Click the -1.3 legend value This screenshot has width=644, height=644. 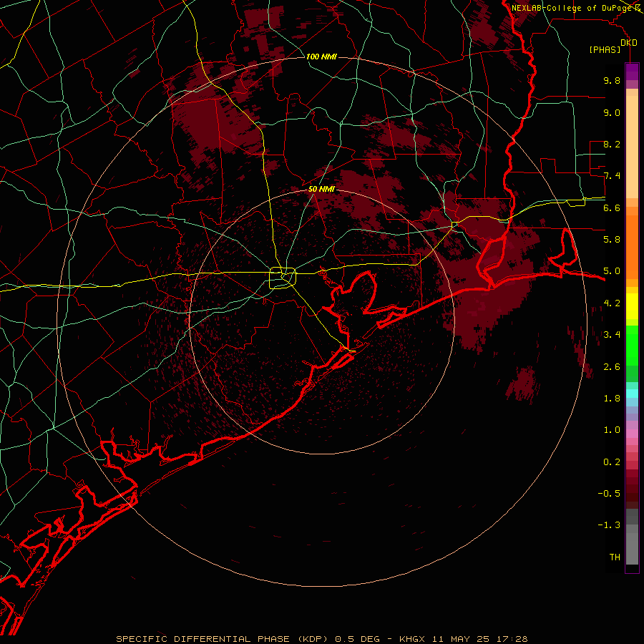coord(609,525)
